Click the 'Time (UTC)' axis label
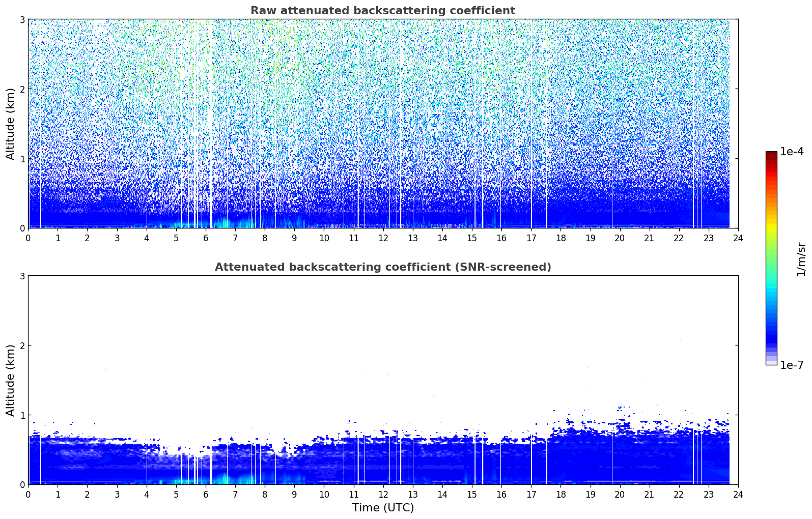812x519 pixels. pos(383,507)
